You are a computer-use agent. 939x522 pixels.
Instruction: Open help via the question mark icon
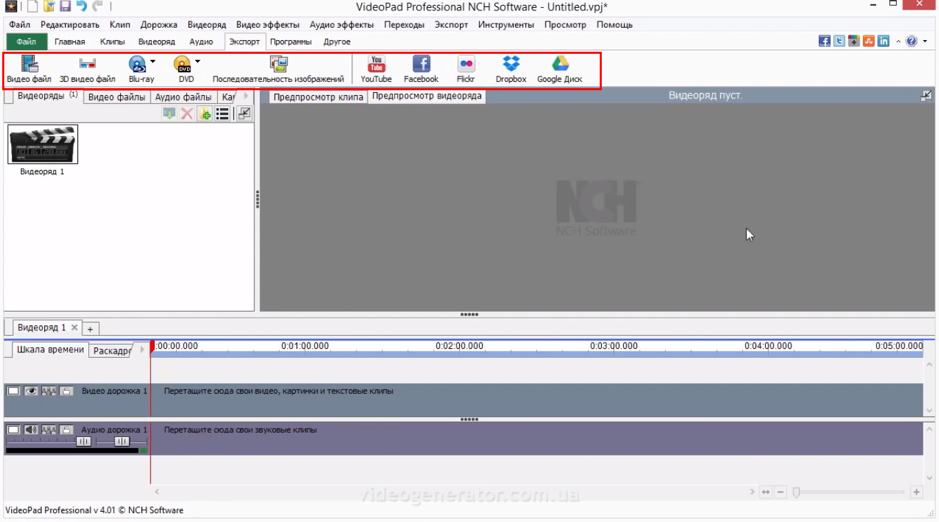[911, 41]
